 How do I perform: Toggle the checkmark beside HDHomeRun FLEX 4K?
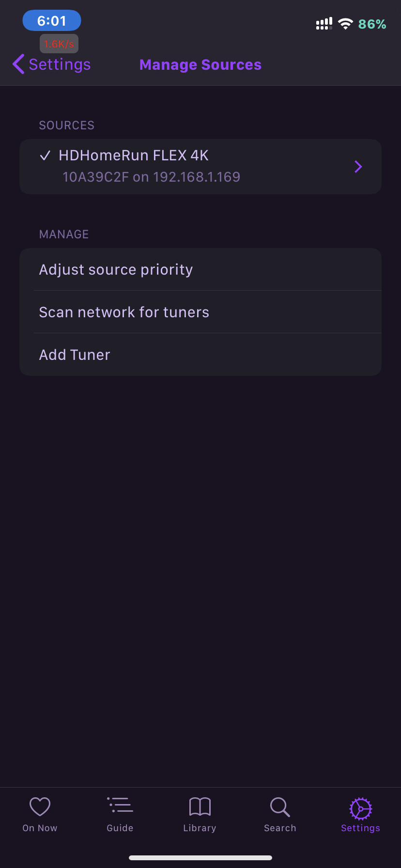click(x=45, y=155)
